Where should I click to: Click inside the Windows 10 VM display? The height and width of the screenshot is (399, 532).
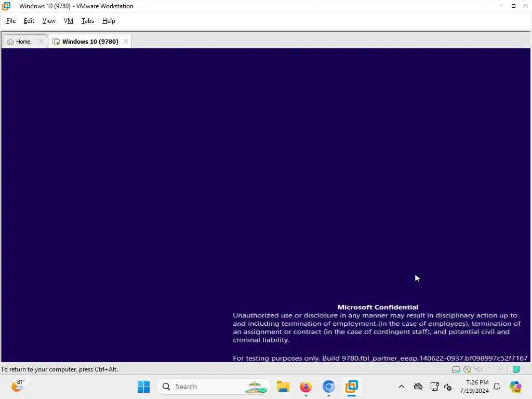(265, 205)
